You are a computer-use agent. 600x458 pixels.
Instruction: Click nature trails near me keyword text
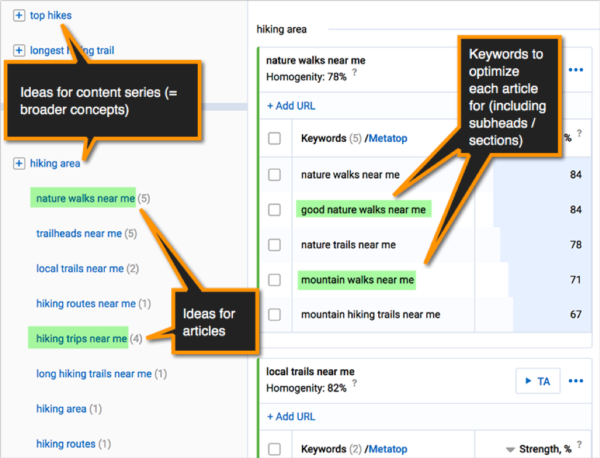348,245
